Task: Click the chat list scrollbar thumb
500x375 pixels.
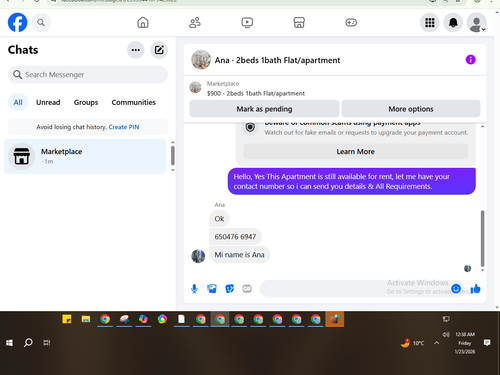Action: coord(173,156)
